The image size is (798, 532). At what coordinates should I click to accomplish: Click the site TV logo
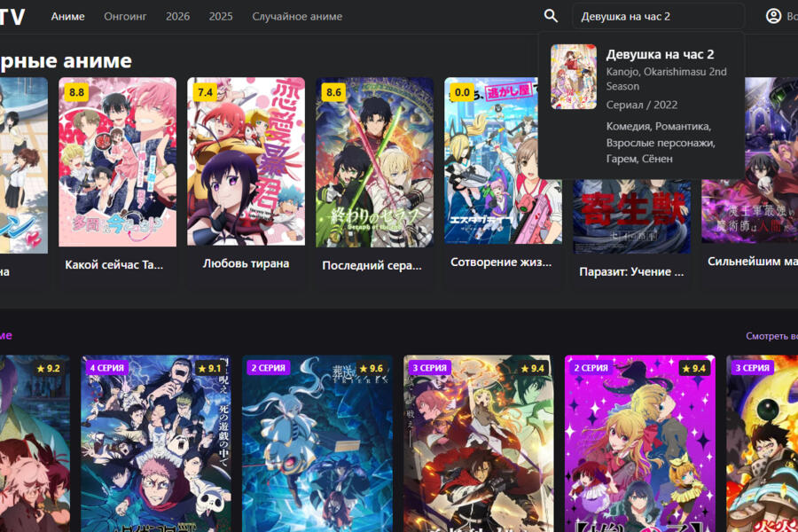tap(12, 15)
